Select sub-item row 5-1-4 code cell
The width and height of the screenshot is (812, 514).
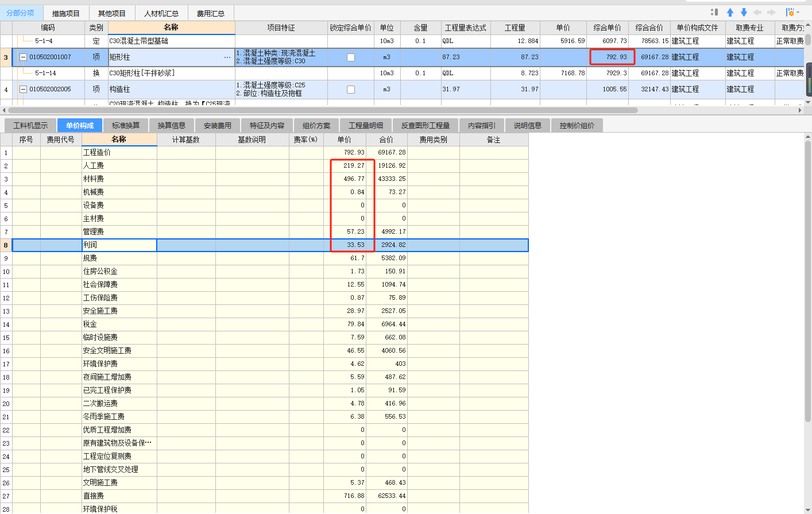[48, 41]
